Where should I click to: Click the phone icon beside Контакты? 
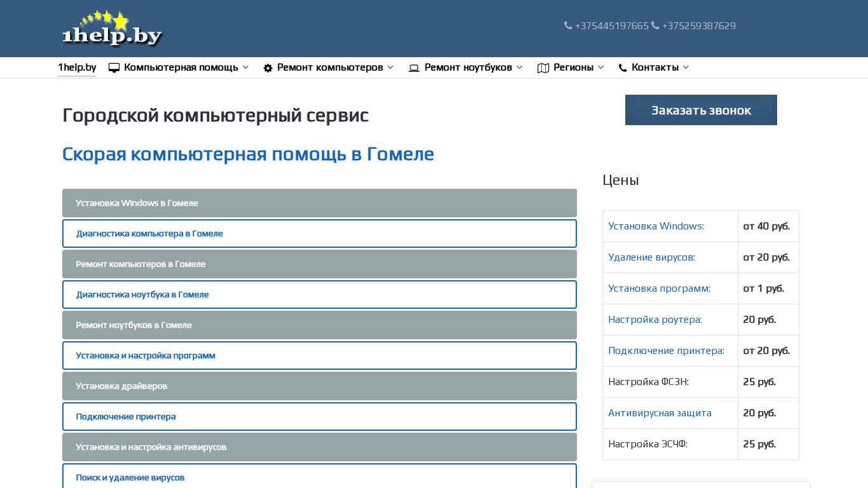(623, 68)
